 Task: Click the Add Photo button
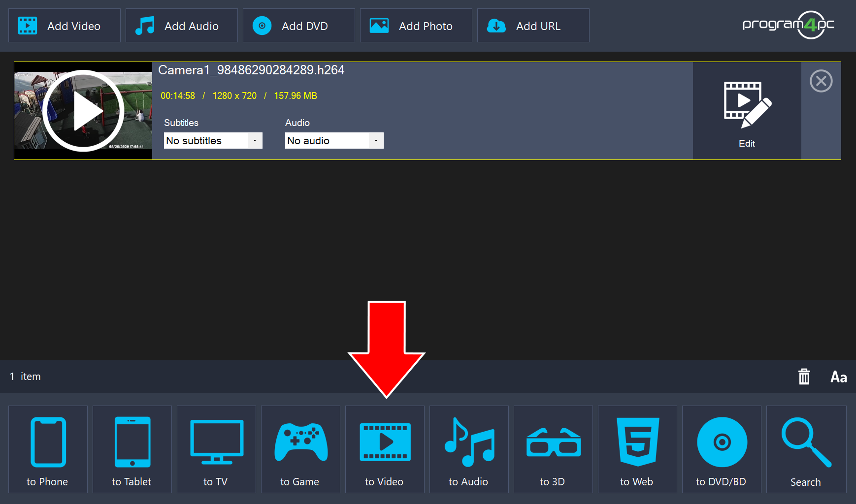click(416, 26)
